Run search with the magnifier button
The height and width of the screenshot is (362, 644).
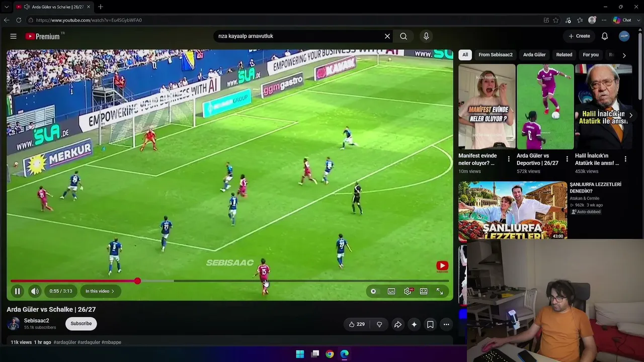tap(404, 36)
